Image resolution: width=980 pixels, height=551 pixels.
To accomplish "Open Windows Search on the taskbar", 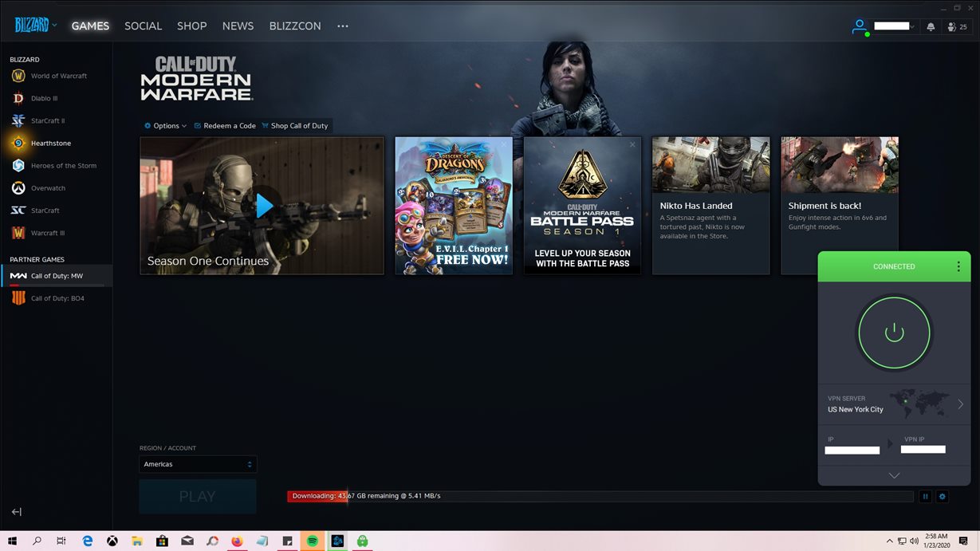I will coord(37,541).
